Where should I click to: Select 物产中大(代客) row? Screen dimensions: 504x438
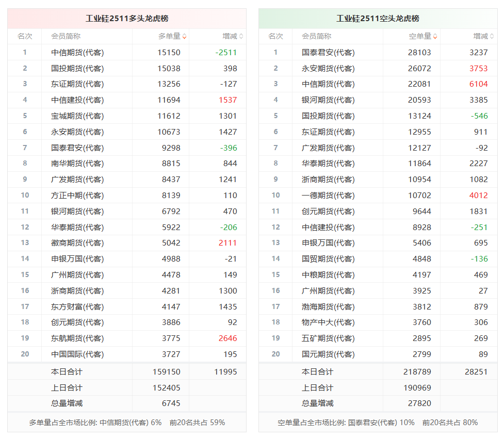pos(378,322)
